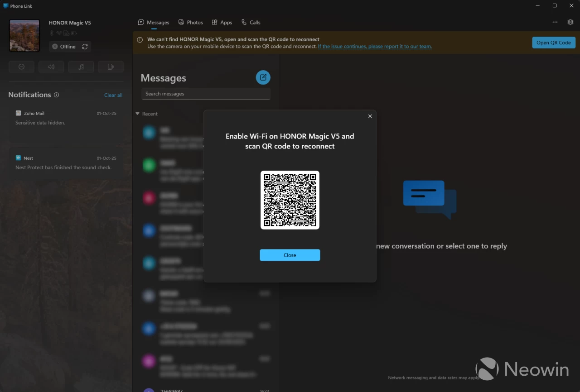Click the phone screen mirror button

point(111,67)
